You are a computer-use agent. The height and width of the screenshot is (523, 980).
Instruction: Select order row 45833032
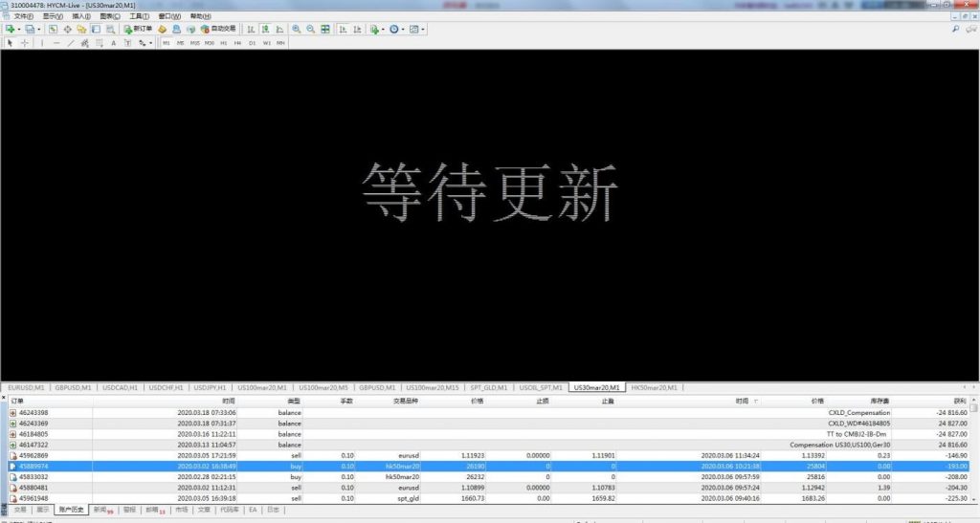pyautogui.click(x=488, y=477)
